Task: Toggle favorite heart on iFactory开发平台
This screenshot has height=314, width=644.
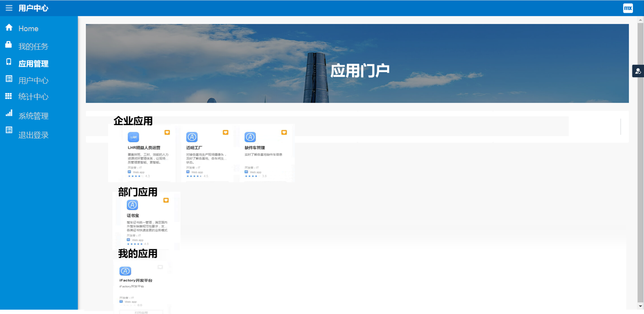Action: point(160,267)
